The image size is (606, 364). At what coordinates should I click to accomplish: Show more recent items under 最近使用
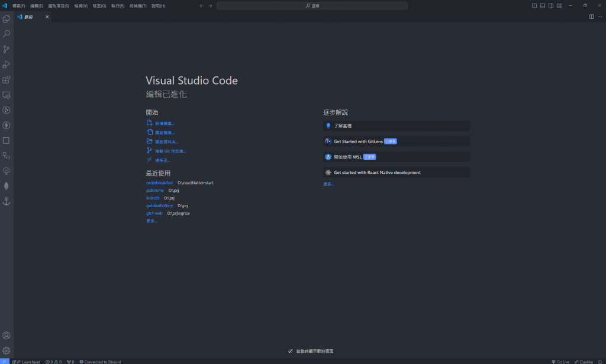[151, 221]
